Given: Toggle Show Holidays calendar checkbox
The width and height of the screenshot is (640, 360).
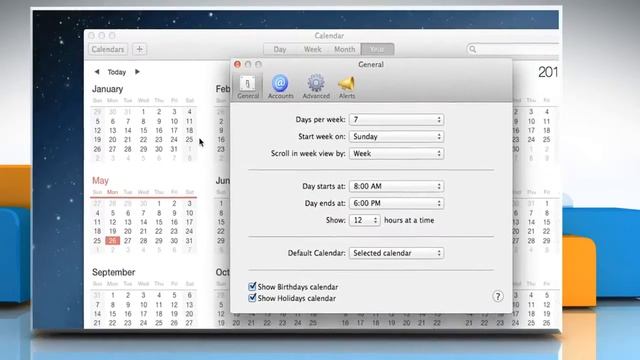Looking at the screenshot, I should tap(252, 298).
